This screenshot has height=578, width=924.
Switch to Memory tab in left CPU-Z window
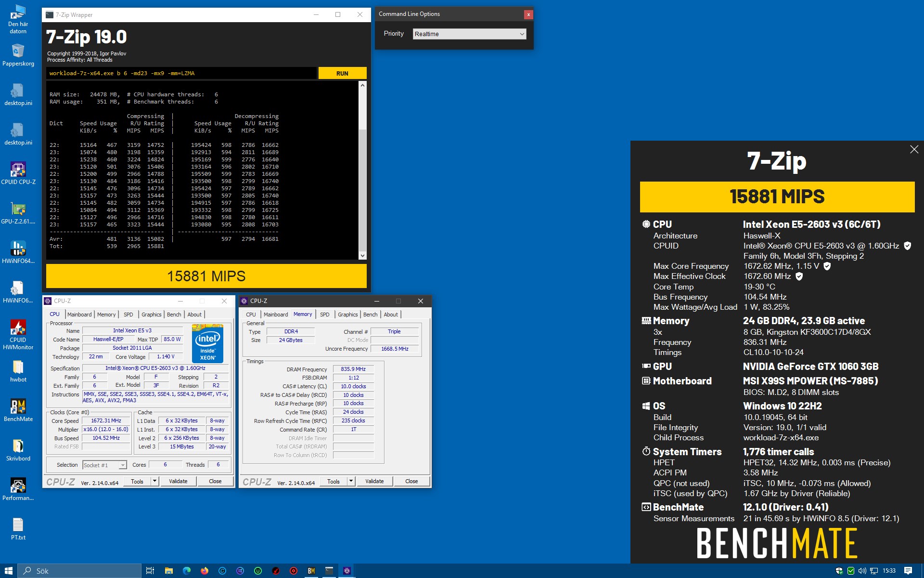coord(106,315)
